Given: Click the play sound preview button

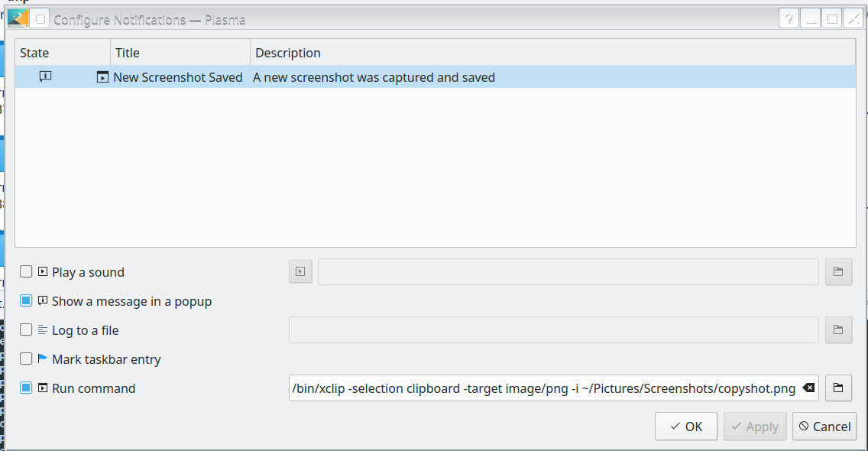Looking at the screenshot, I should [x=300, y=271].
